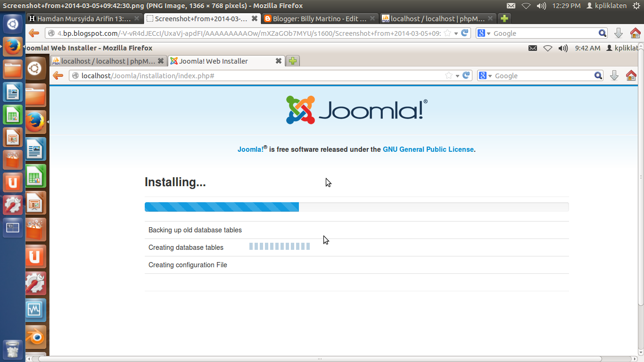
Task: Click System Monitor icon in the embedded screenshot
Action: (x=35, y=310)
